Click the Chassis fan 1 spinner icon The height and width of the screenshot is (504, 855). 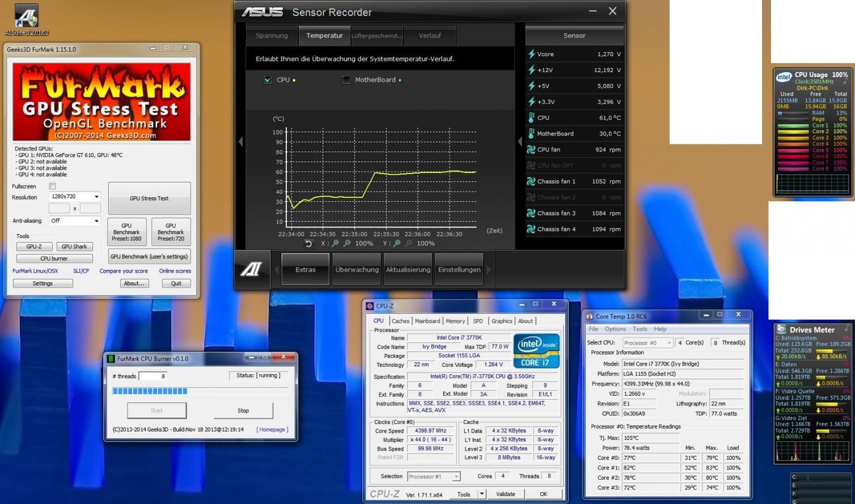[531, 181]
